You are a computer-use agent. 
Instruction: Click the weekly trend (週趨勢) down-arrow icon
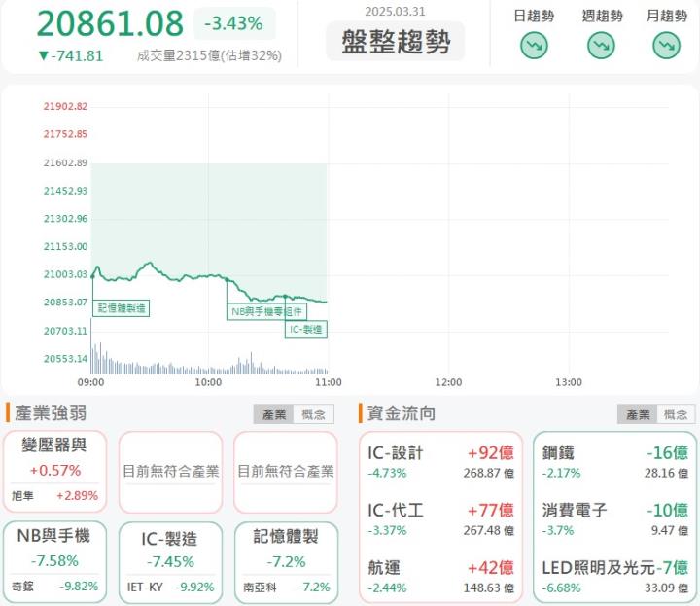(601, 46)
